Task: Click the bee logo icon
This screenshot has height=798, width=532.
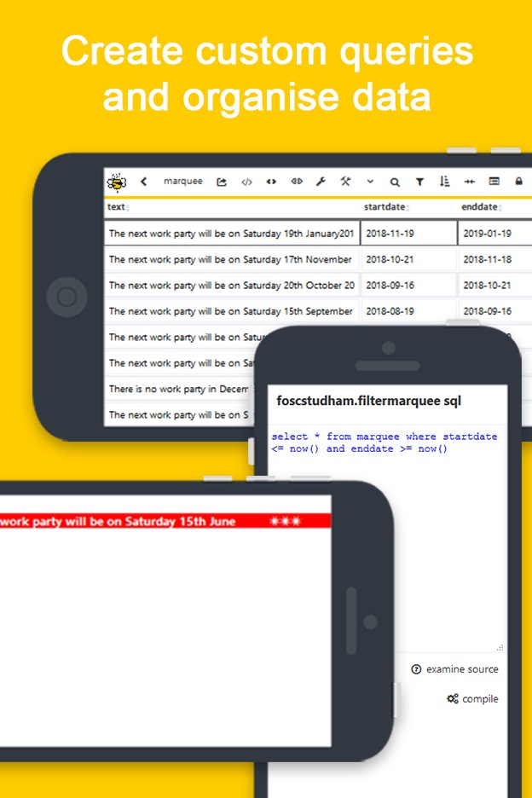Action: (x=116, y=182)
